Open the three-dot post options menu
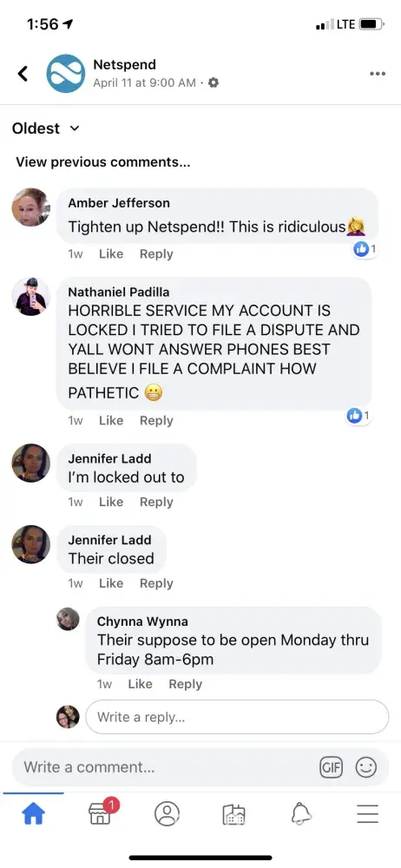 tap(378, 74)
